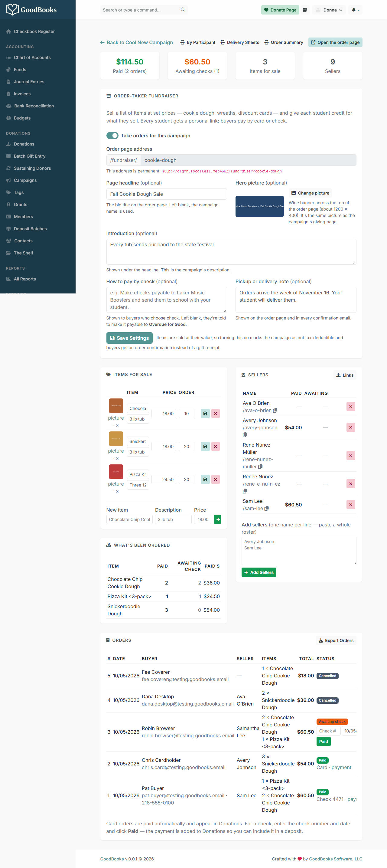Click the search magnifier icon
387x868 pixels.
point(183,10)
